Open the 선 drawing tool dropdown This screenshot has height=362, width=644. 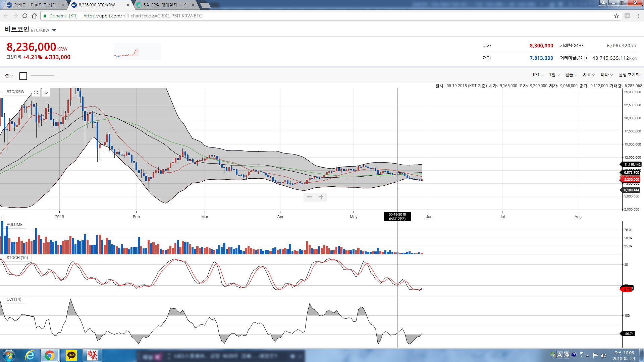[x=9, y=76]
